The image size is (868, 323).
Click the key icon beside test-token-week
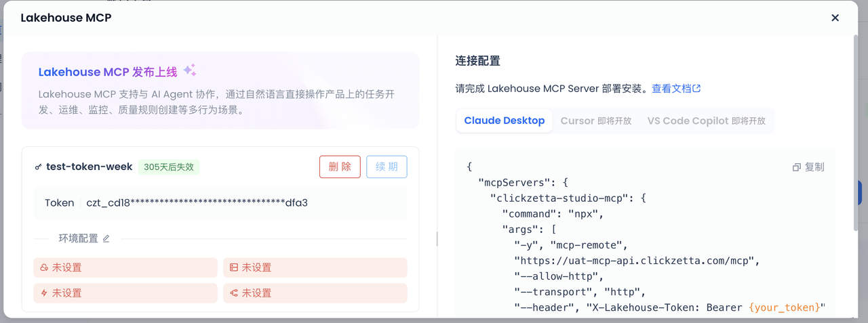(x=38, y=167)
